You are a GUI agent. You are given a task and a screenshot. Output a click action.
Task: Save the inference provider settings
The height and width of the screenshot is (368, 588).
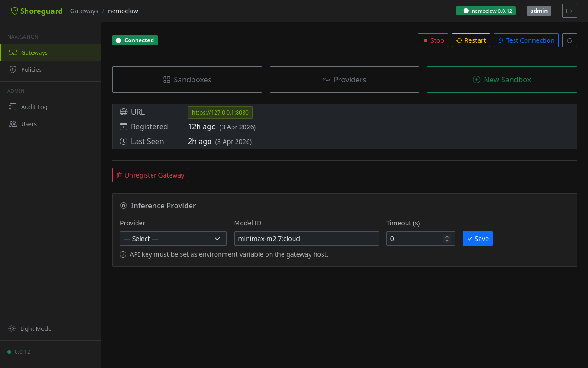pyautogui.click(x=477, y=239)
